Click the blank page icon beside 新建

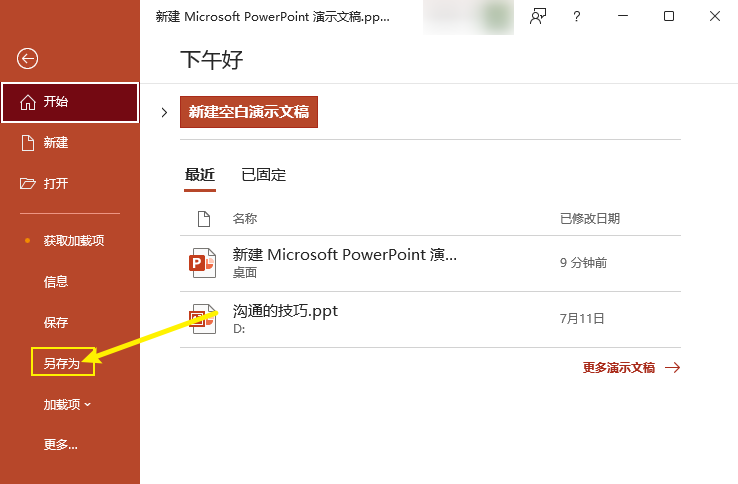point(28,143)
